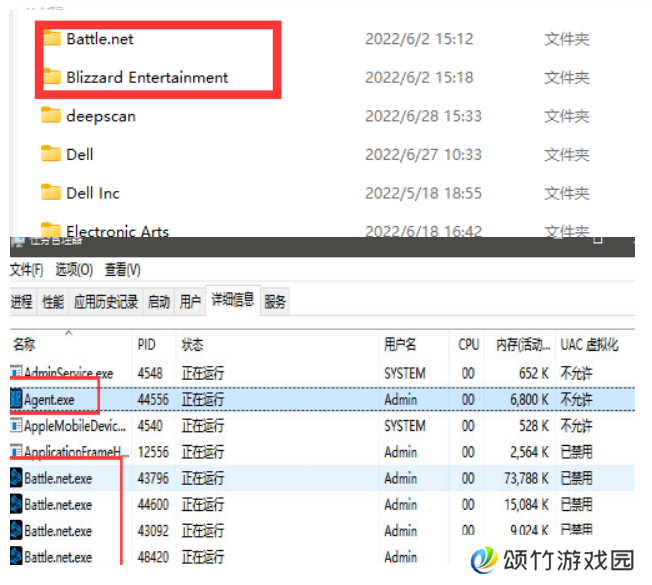This screenshot has height=585, width=652.
Task: Click 文件夹 type of Dell folder
Action: pyautogui.click(x=567, y=155)
